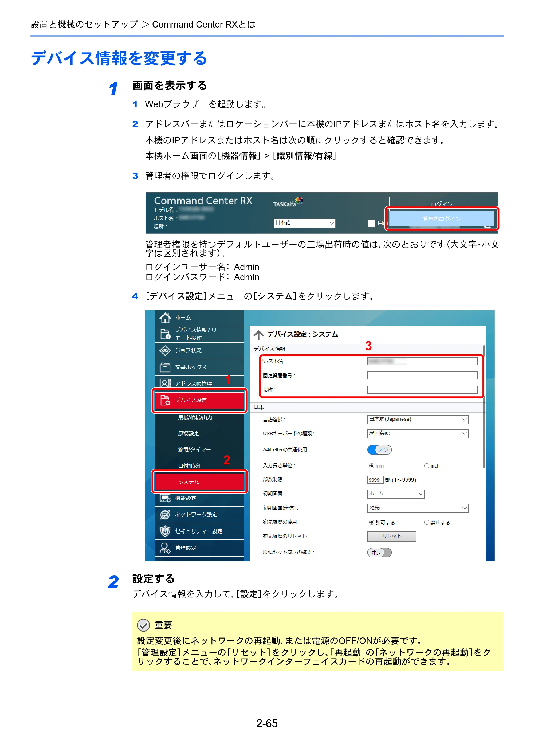
Task: Click the 固定資産番号 input field
Action: [x=422, y=375]
